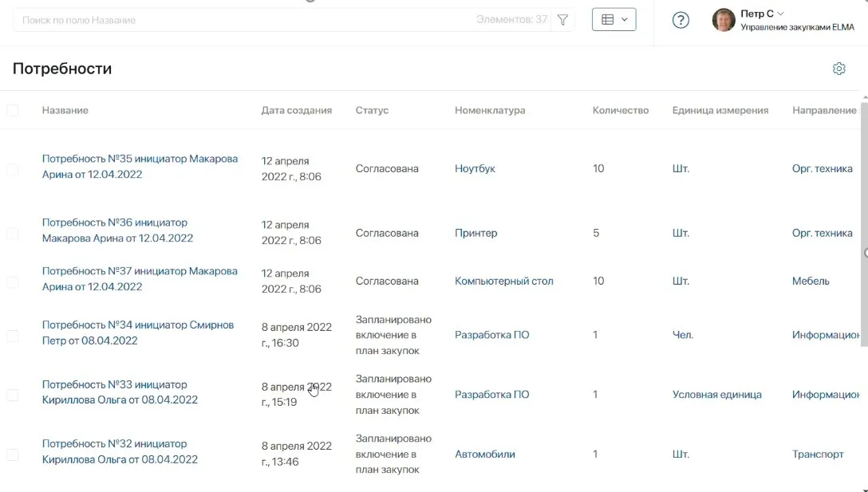Check the row checkbox for Потребность №33

click(13, 393)
